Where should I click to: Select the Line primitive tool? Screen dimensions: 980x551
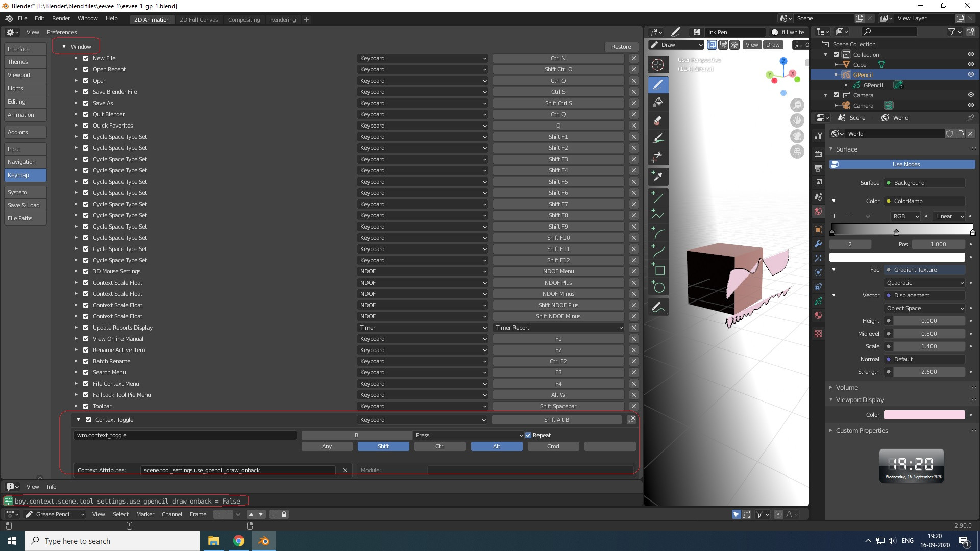click(658, 197)
